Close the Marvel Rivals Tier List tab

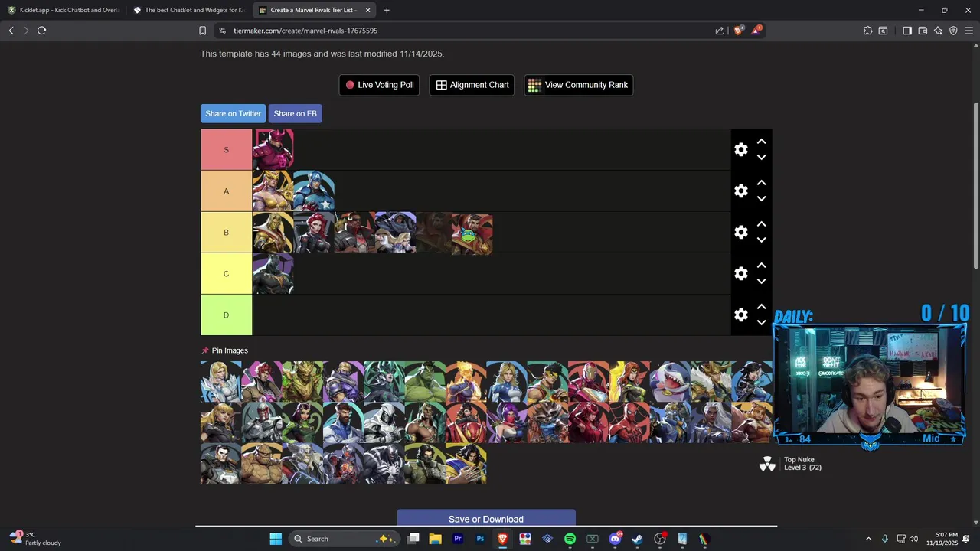[x=367, y=10]
